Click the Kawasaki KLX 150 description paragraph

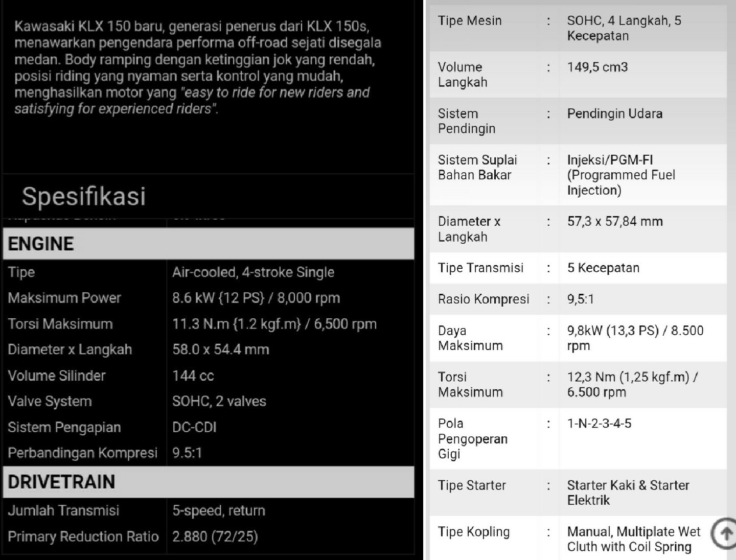[198, 67]
